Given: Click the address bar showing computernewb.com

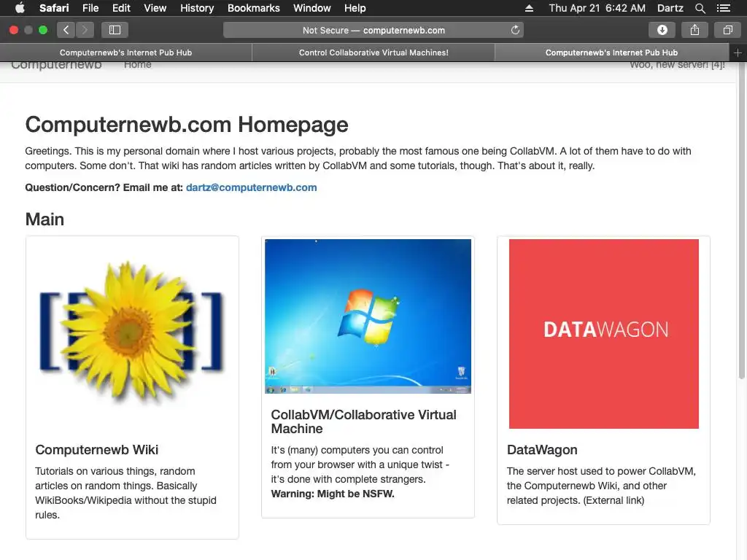Looking at the screenshot, I should point(373,30).
